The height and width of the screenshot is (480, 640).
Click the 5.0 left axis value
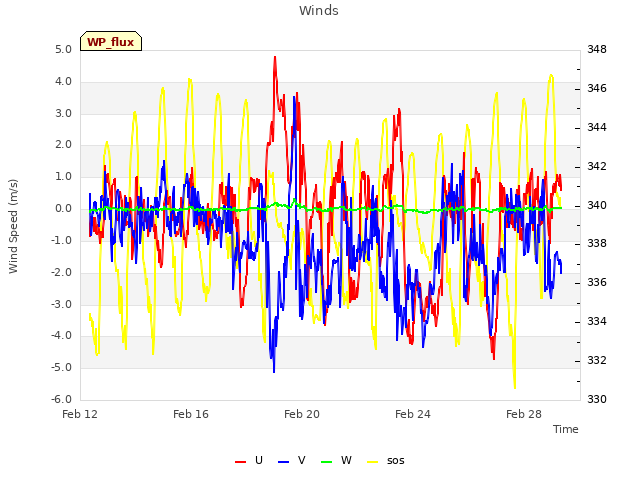[x=64, y=50]
